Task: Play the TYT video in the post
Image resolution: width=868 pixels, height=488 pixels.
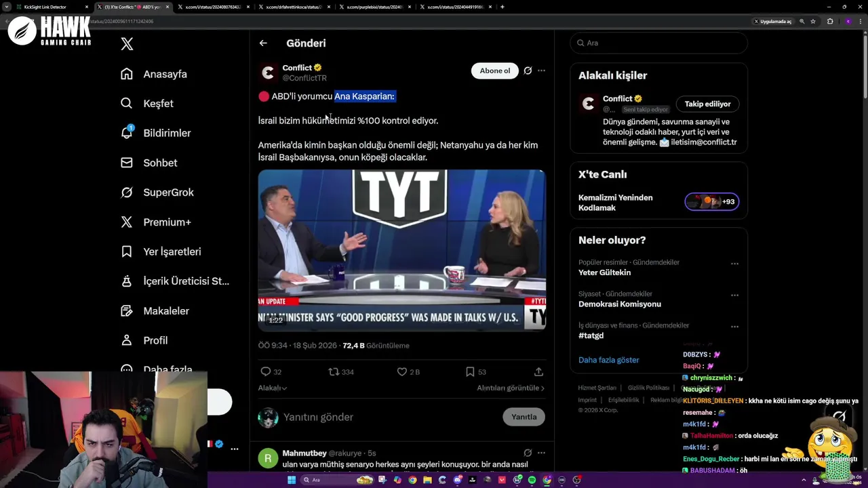Action: point(401,250)
